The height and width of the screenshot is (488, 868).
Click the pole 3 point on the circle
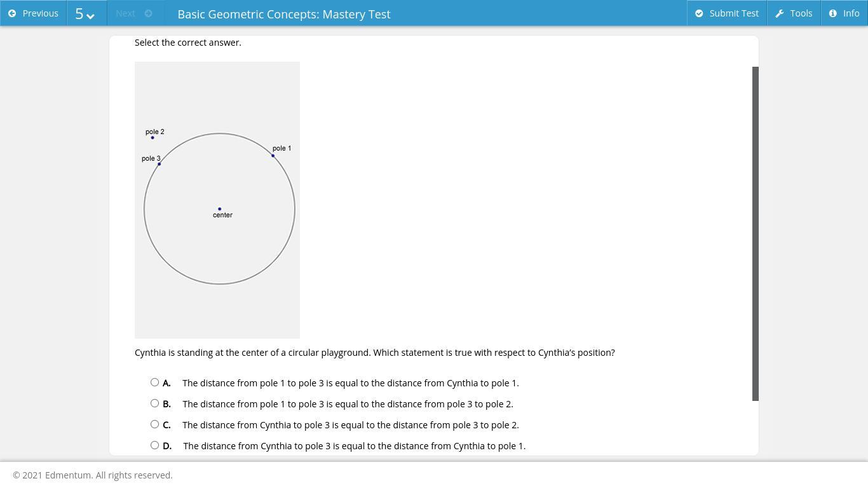click(x=159, y=164)
